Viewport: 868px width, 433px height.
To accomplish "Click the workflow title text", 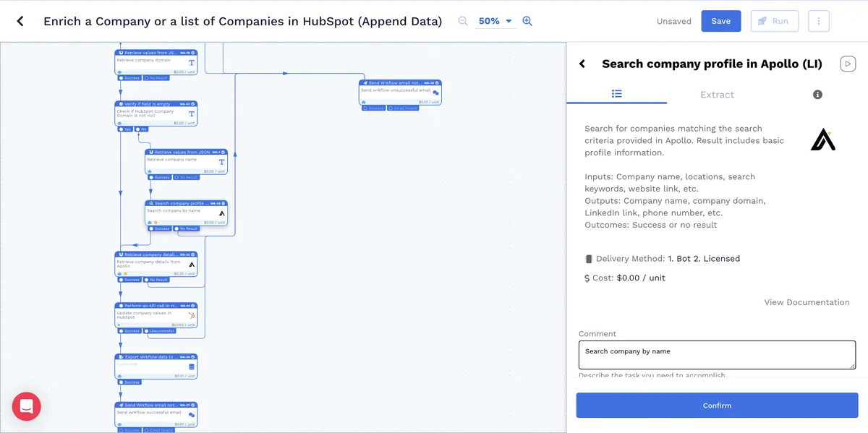I will pos(242,21).
